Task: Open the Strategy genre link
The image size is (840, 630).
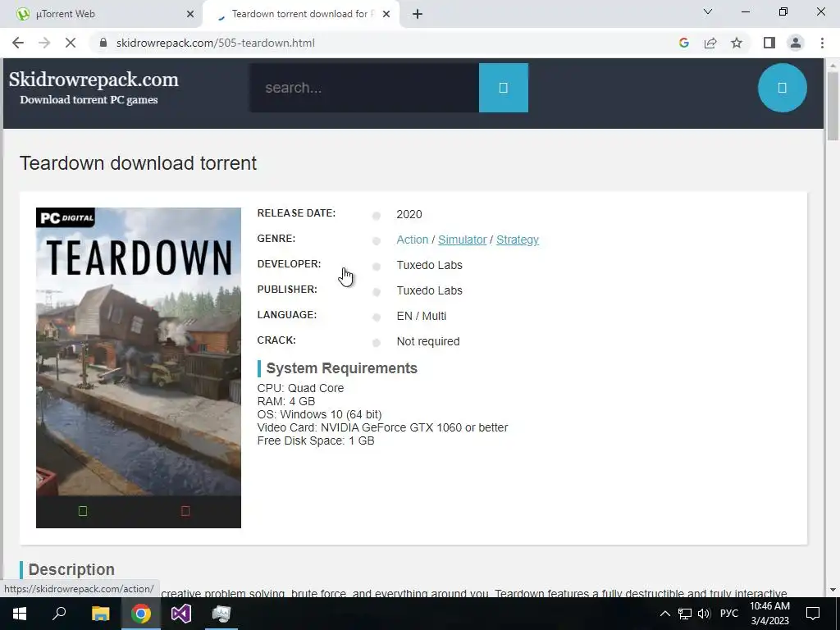Action: tap(518, 240)
